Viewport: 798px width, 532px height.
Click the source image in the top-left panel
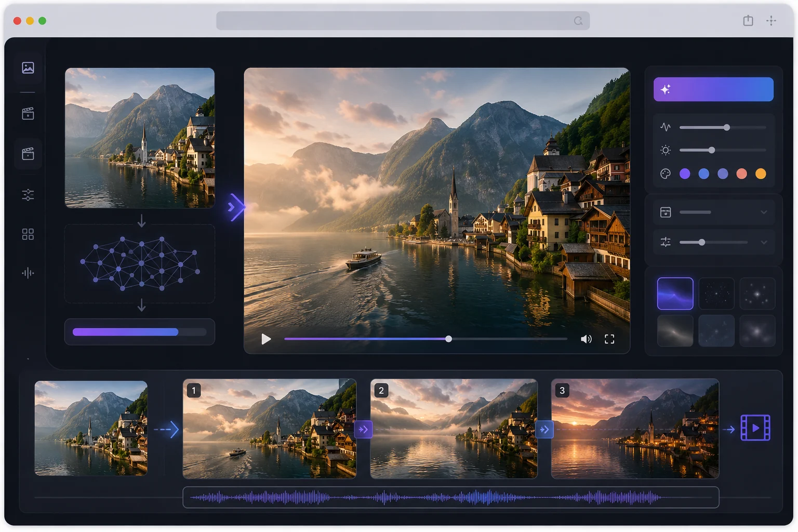point(140,138)
